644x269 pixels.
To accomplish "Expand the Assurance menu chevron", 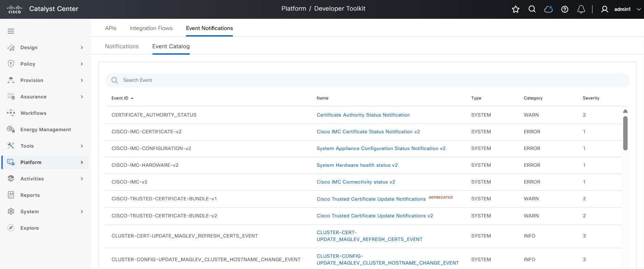I will pyautogui.click(x=82, y=97).
